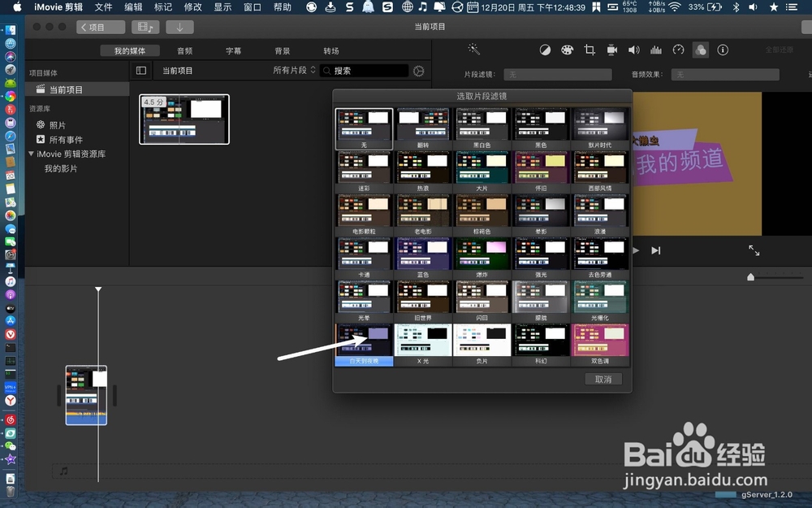The width and height of the screenshot is (812, 508).
Task: Open the color balance tool
Action: coord(545,50)
